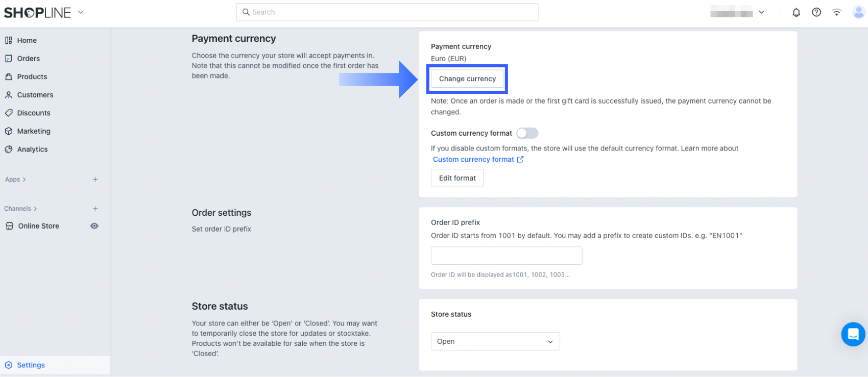Viewport: 868px width, 377px height.
Task: Open Settings in the sidebar
Action: pos(31,365)
